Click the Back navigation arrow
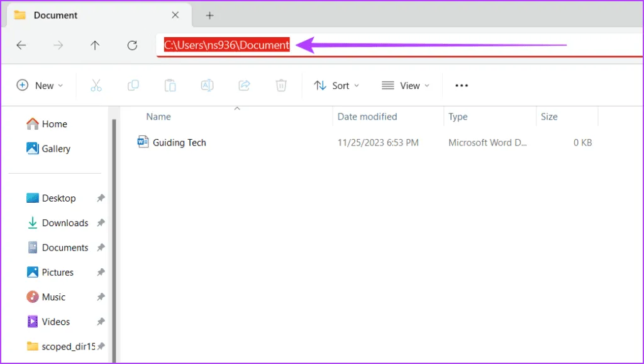 point(21,45)
